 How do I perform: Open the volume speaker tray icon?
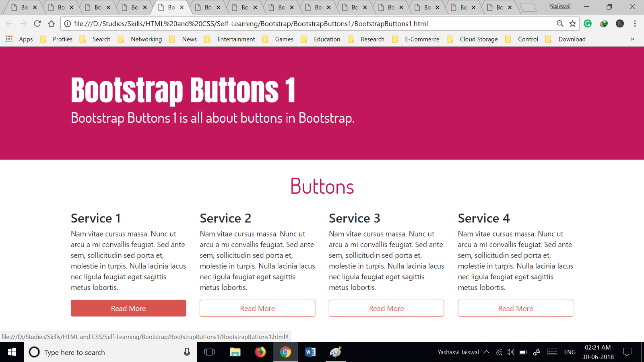click(510, 352)
